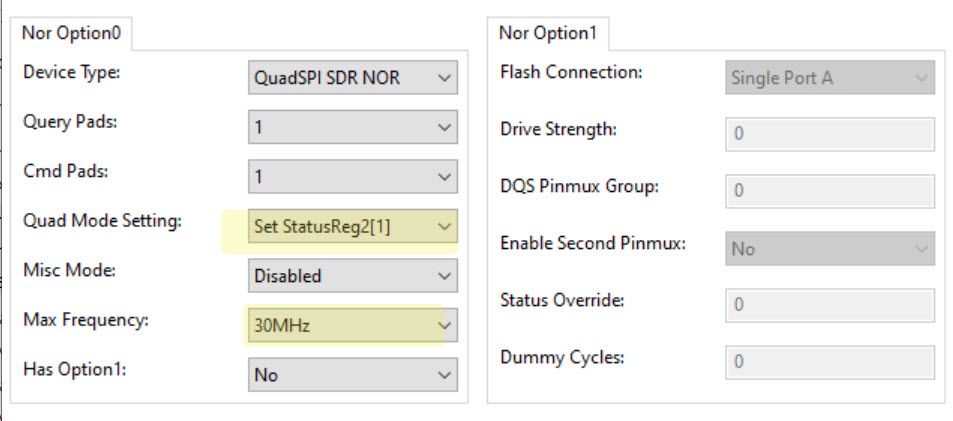Viewport: 953px width, 421px height.
Task: Open the Has Option1 dropdown
Action: click(x=353, y=375)
